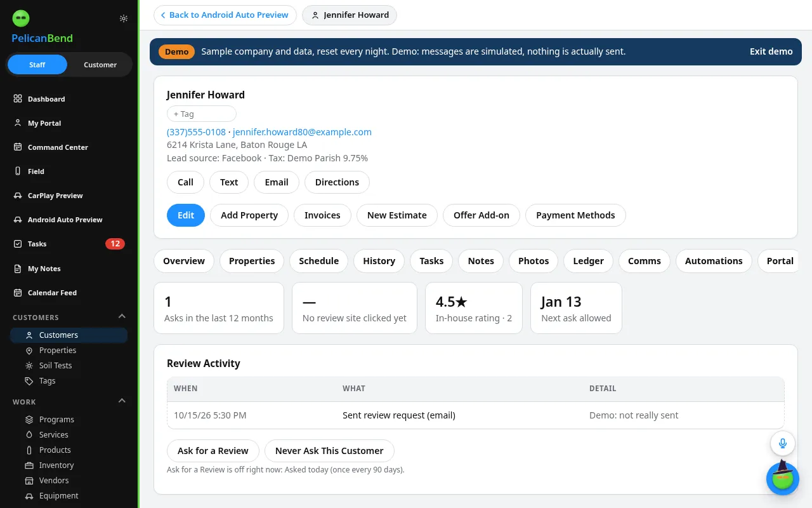Screen dimensions: 812x508
Task: Switch to Customer mode
Action: (x=100, y=65)
